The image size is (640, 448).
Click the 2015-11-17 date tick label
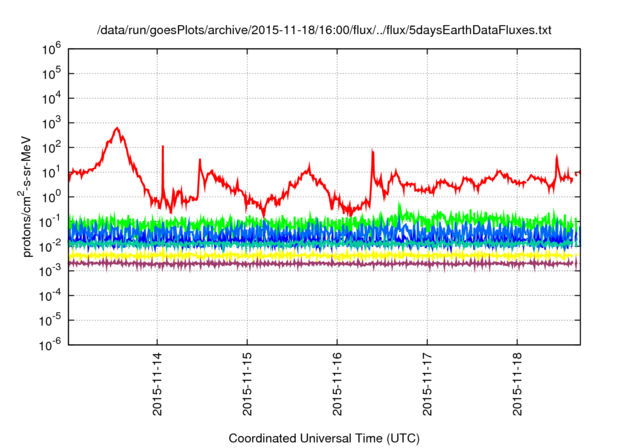427,384
